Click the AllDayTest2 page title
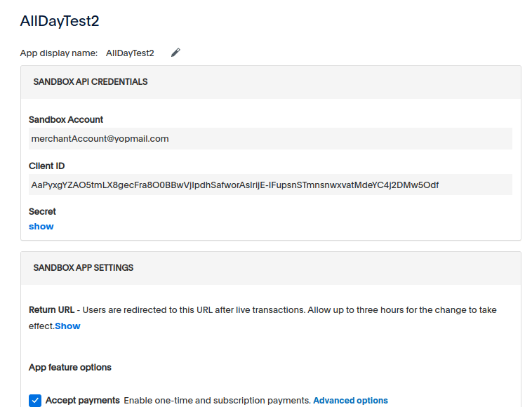Screen dimensions: 532x407 [x=60, y=21]
